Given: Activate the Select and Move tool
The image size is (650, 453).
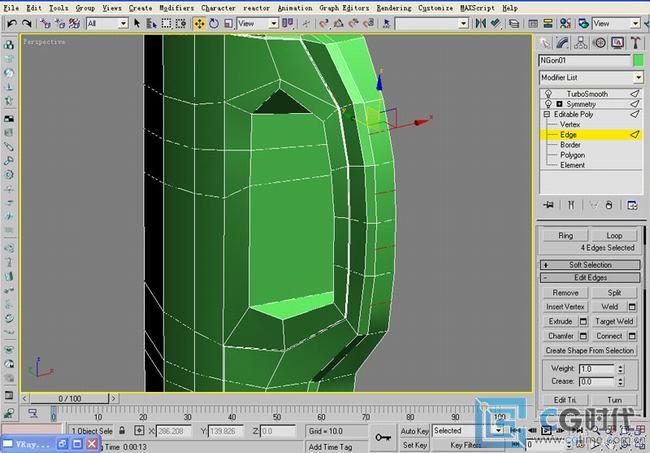Looking at the screenshot, I should 199,24.
